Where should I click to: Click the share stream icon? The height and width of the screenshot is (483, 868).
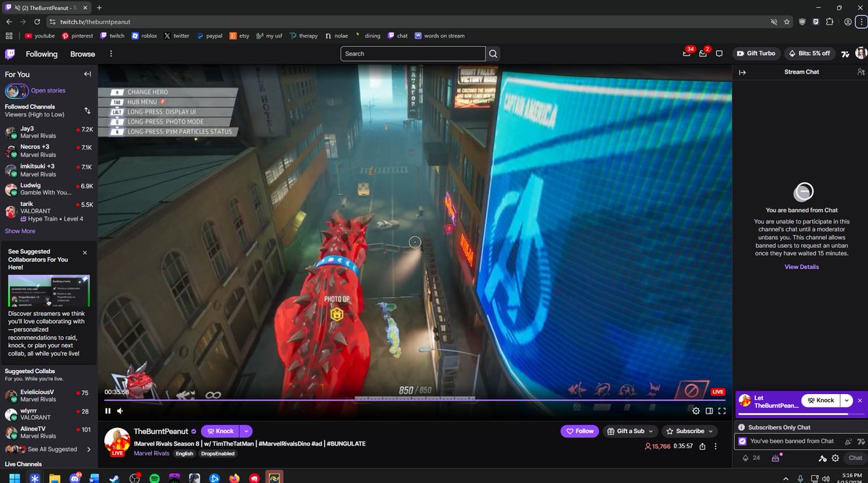point(703,447)
